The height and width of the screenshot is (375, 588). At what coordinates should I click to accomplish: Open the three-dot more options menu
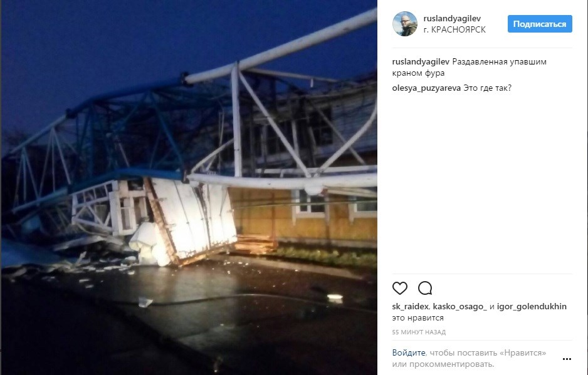point(567,359)
